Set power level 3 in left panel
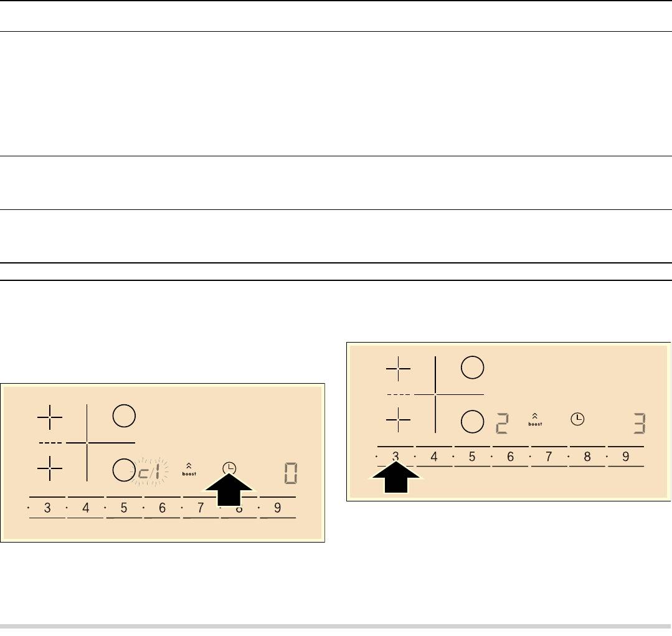Image resolution: width=672 pixels, height=636 pixels. (47, 508)
